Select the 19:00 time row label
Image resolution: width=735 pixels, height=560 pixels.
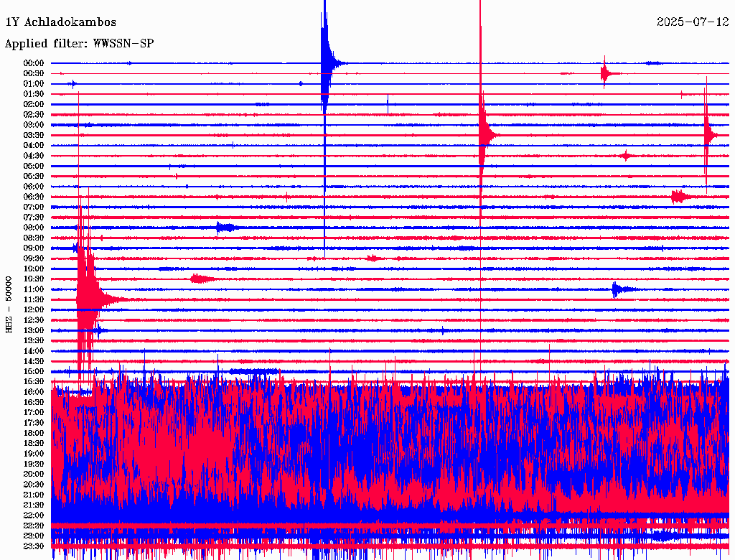[x=34, y=454]
